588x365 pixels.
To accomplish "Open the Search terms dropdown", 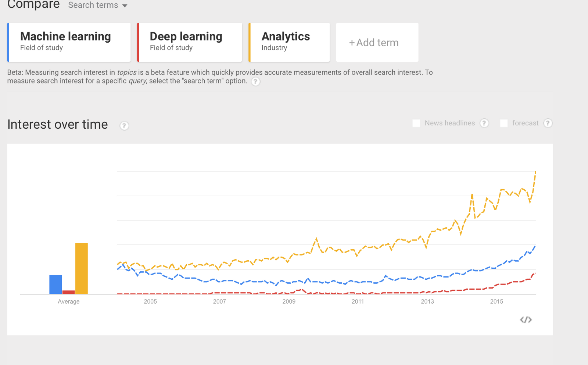I will pos(97,5).
